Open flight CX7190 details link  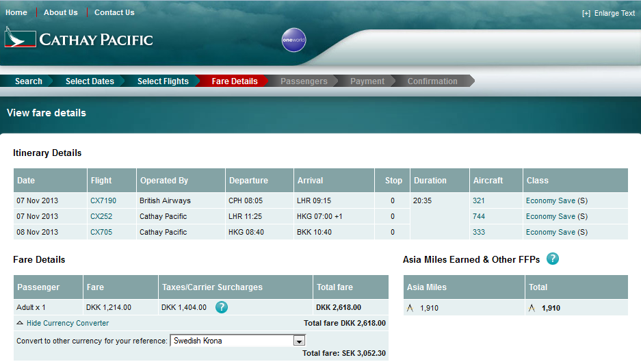pos(103,200)
